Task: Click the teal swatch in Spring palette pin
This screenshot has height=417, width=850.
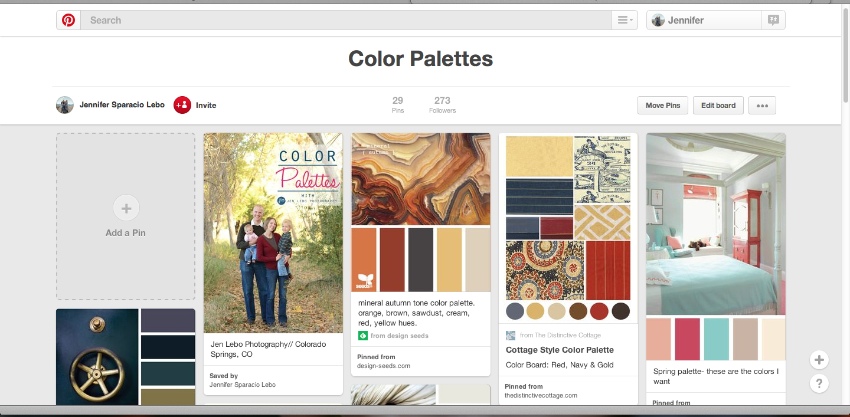Action: (716, 339)
